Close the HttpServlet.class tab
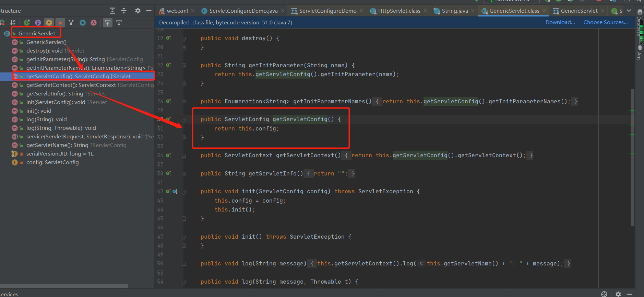 pyautogui.click(x=426, y=11)
